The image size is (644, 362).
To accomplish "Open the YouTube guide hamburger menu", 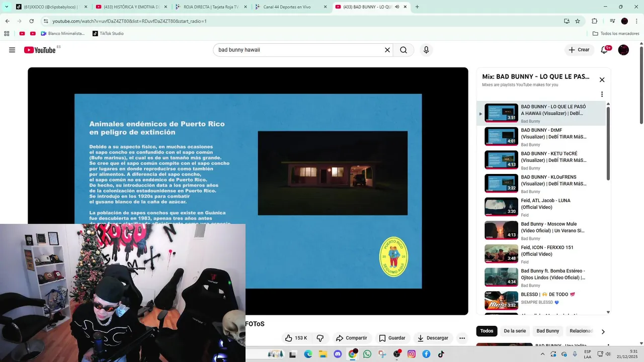I will click(12, 50).
